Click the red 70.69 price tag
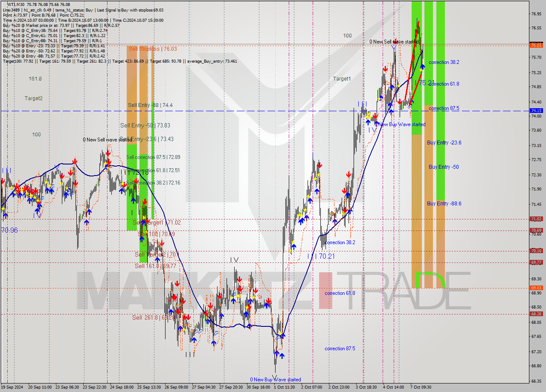Image resolution: width=546 pixels, height=392 pixels. [x=536, y=230]
